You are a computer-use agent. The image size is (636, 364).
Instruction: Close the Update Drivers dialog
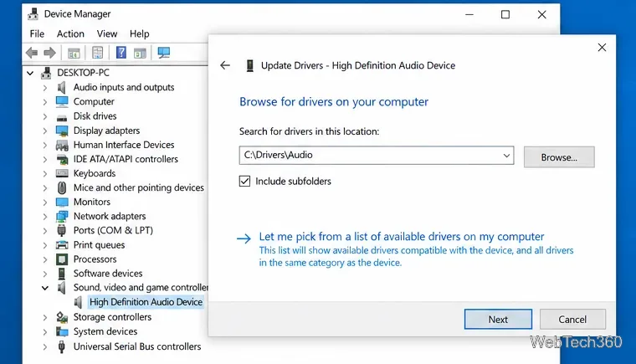click(x=602, y=48)
